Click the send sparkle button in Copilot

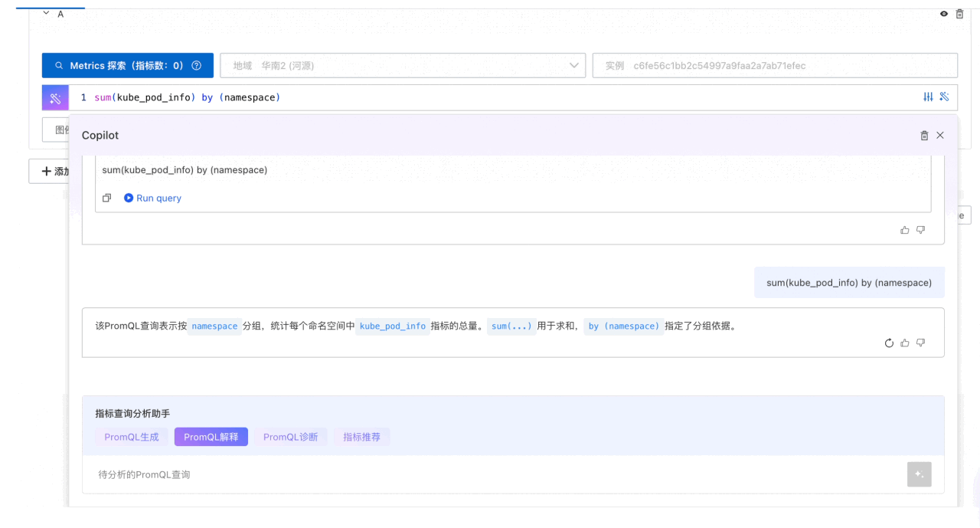[920, 474]
